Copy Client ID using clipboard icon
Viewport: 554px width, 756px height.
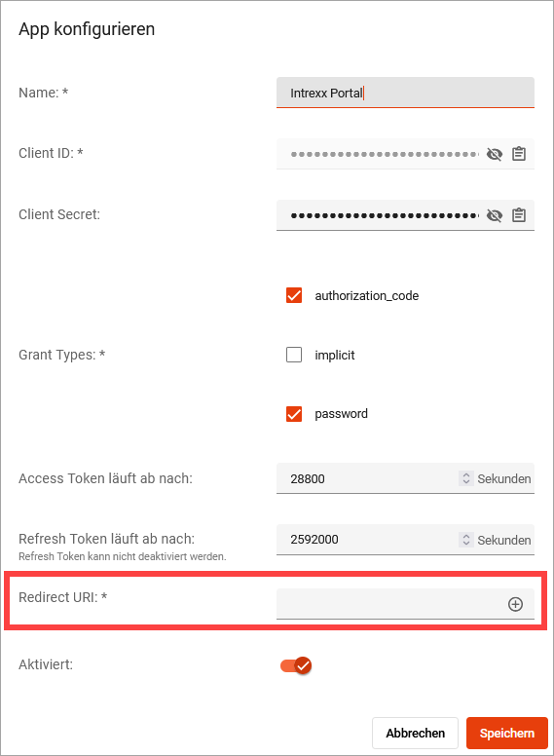point(519,154)
